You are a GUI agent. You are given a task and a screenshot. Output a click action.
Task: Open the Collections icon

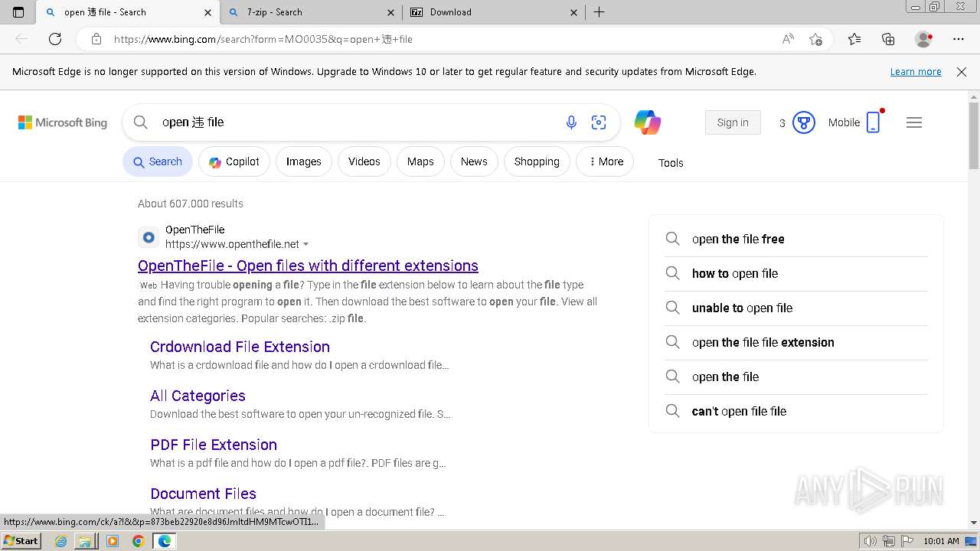(888, 39)
